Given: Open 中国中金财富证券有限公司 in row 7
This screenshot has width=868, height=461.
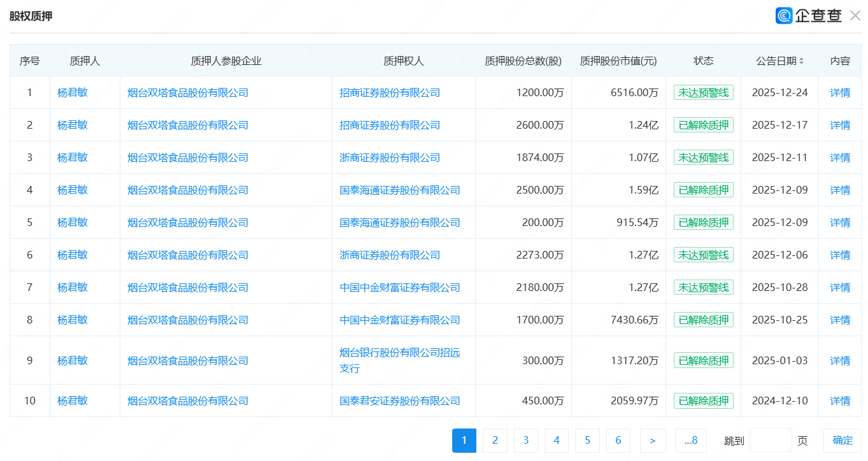Looking at the screenshot, I should [x=399, y=288].
